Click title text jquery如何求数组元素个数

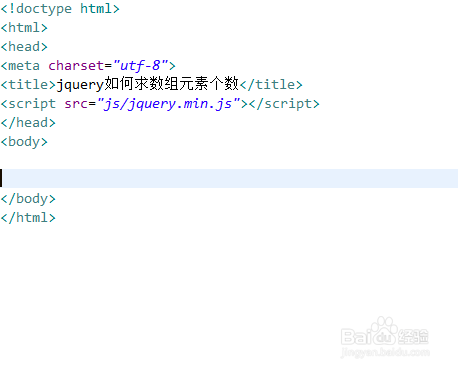point(148,84)
